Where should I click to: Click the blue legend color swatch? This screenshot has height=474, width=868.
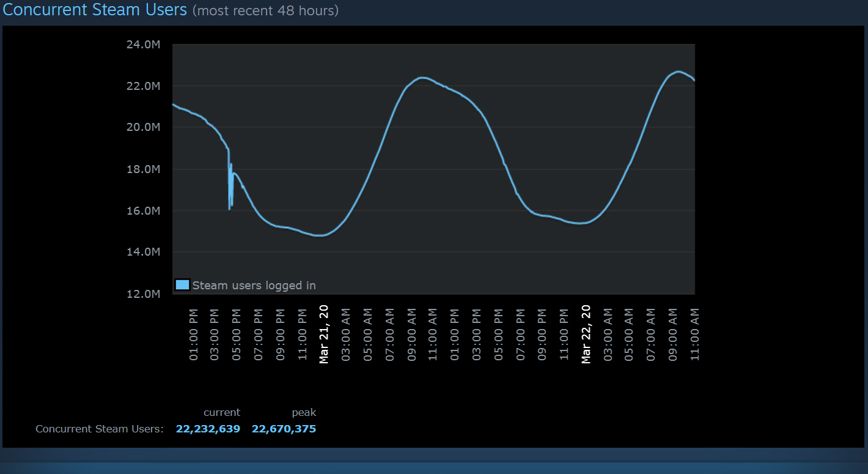tap(182, 284)
